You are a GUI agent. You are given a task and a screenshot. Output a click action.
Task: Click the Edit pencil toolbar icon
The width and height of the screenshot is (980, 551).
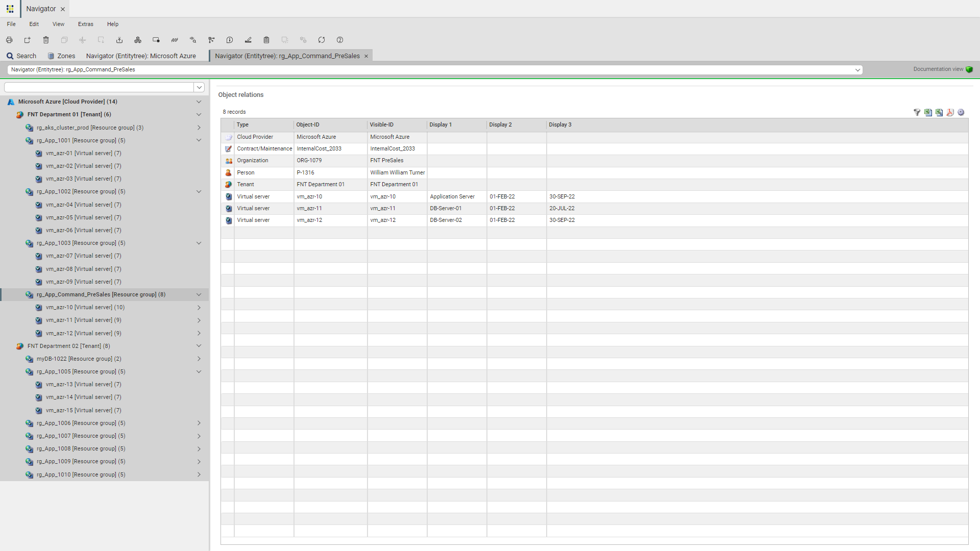(248, 40)
